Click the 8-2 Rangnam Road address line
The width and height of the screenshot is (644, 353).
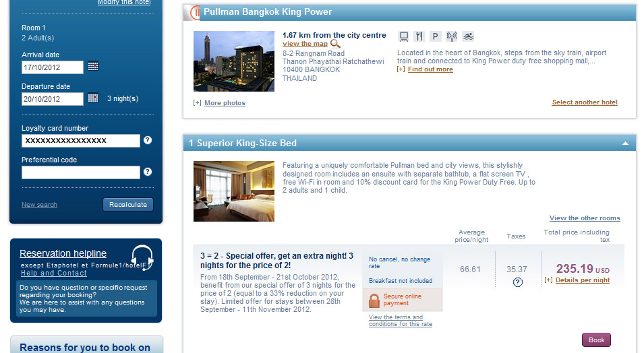pyautogui.click(x=314, y=53)
